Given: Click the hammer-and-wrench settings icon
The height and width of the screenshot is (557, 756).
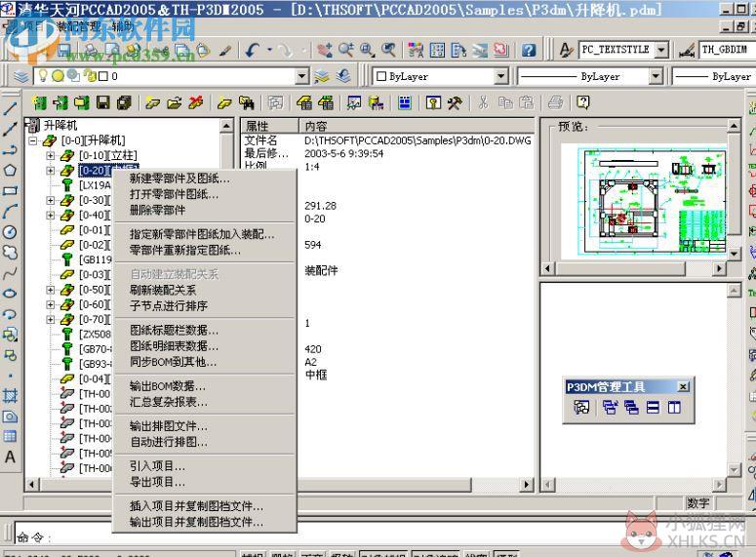Looking at the screenshot, I should (x=455, y=102).
